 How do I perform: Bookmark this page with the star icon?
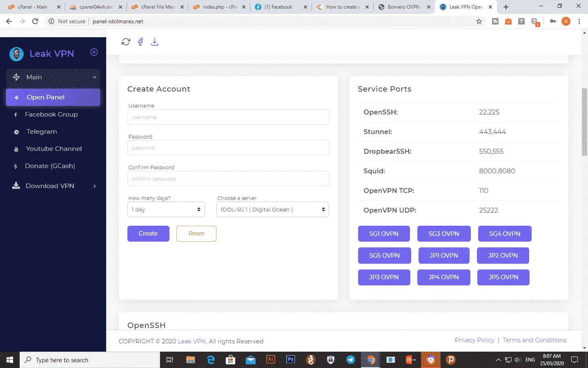479,21
